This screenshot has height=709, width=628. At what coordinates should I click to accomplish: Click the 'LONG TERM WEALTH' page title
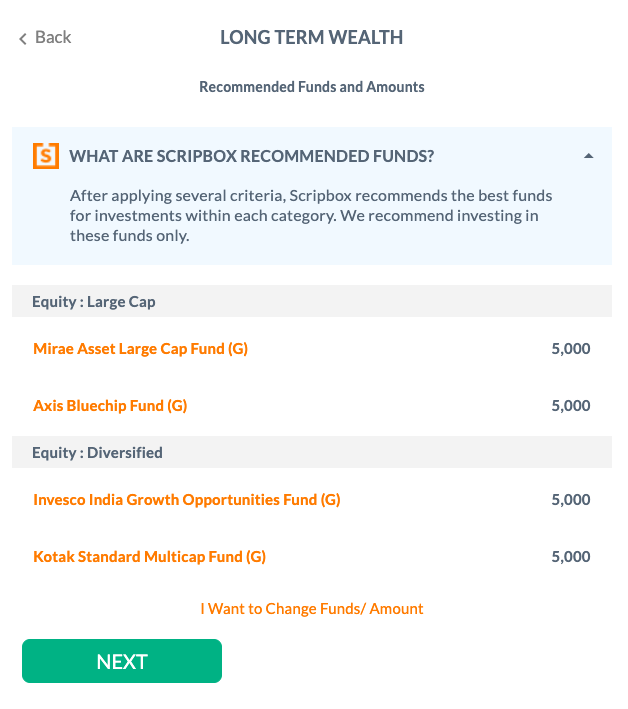[x=311, y=38]
